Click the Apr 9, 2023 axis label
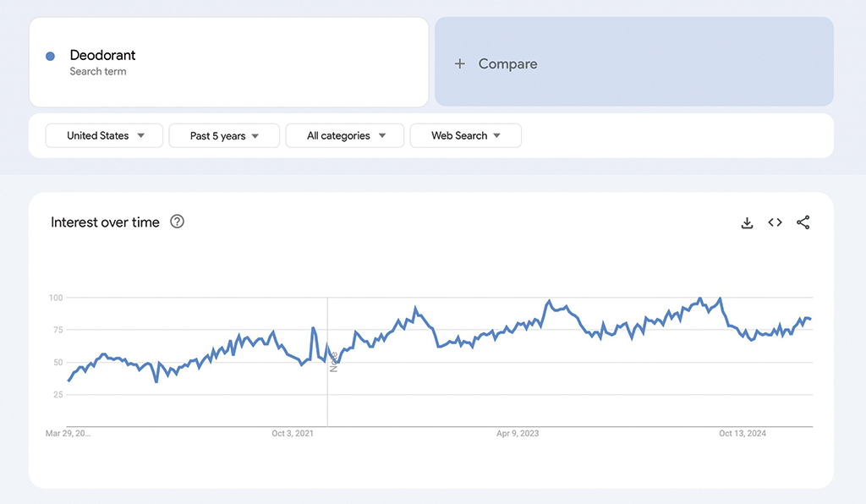The image size is (866, 504). point(518,434)
